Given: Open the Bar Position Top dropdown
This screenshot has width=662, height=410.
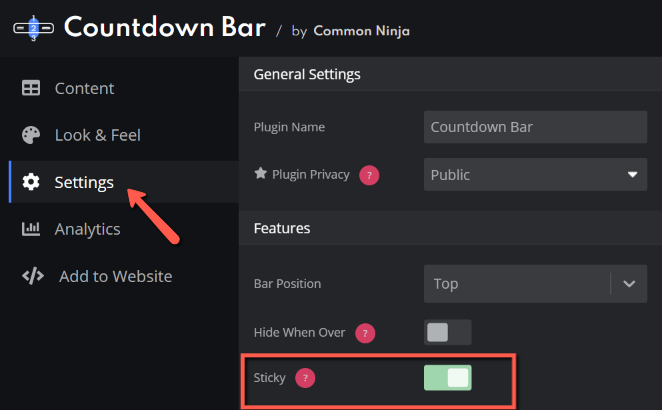Looking at the screenshot, I should pos(535,284).
